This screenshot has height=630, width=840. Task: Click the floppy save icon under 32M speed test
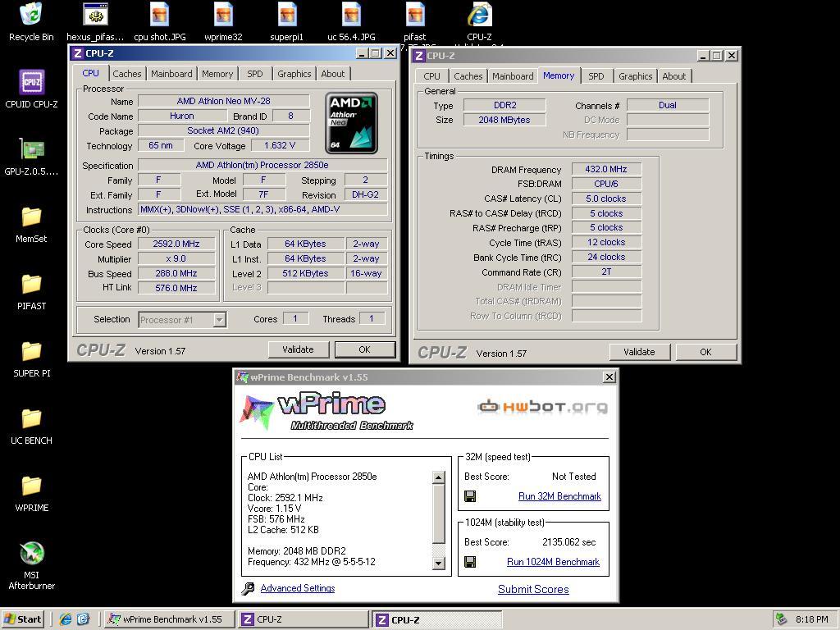tap(470, 496)
